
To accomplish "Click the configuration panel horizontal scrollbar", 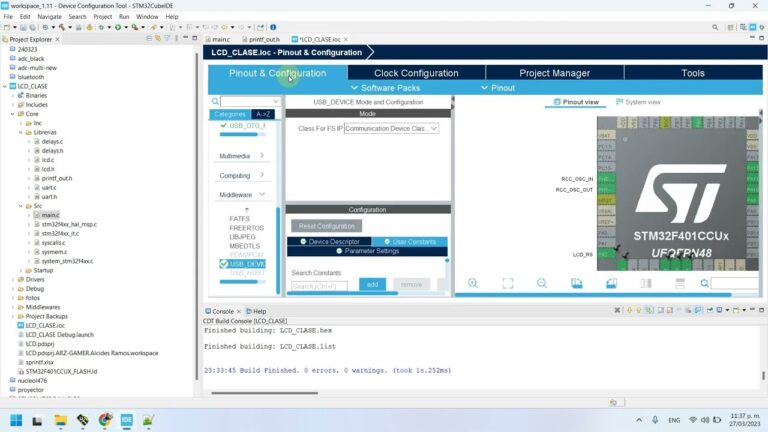I will tap(342, 293).
